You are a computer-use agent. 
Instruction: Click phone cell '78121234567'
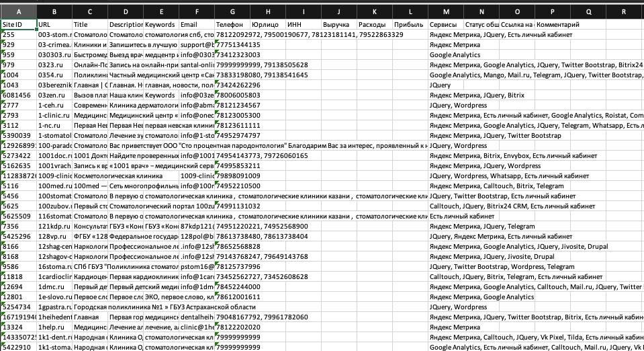(232, 106)
